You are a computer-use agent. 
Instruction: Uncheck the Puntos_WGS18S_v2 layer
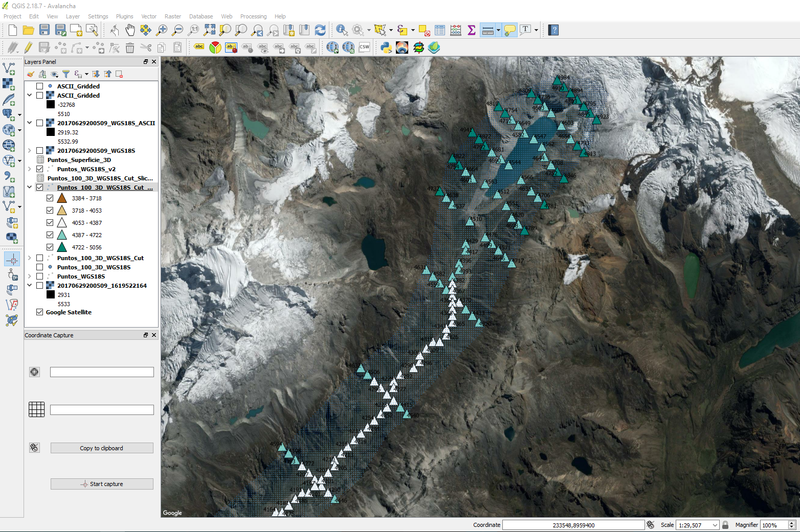click(40, 169)
